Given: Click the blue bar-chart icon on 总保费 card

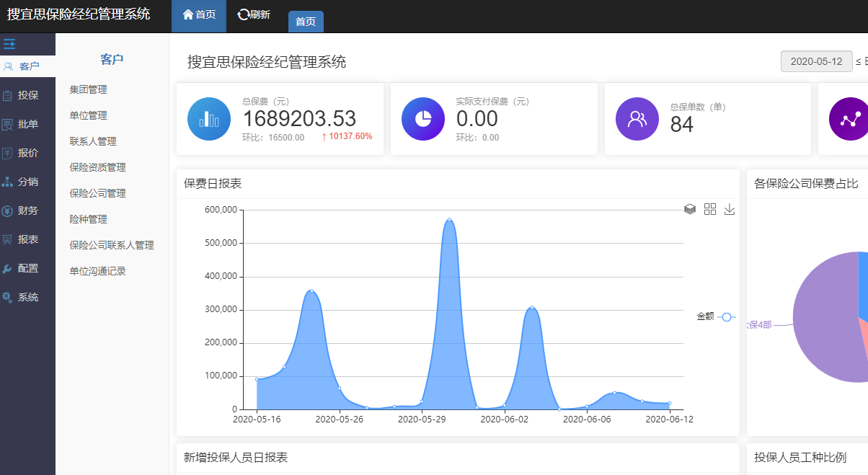Looking at the screenshot, I should [208, 118].
